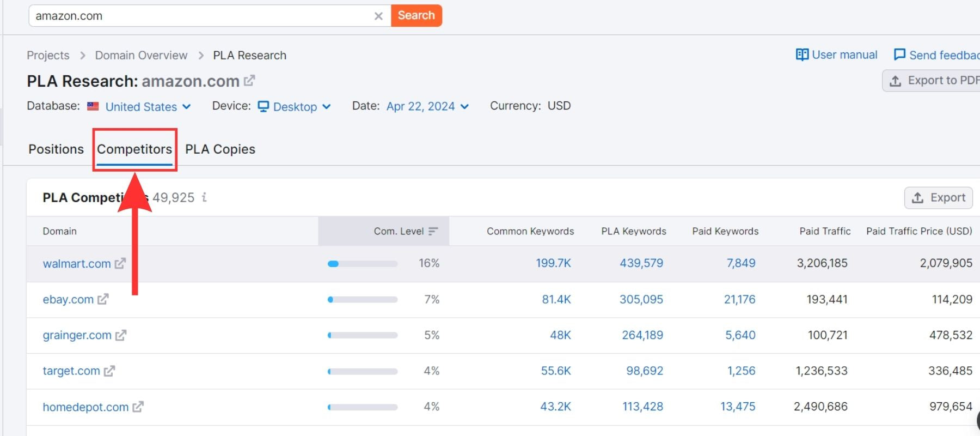Screen dimensions: 980x436
Task: Clear the amazon.com search field
Action: pyautogui.click(x=378, y=16)
